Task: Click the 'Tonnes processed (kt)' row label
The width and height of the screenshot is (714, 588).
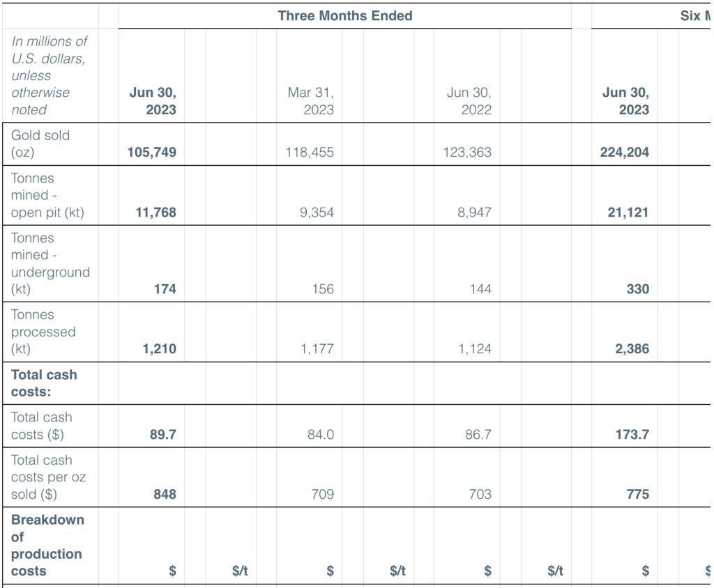Action: [x=43, y=332]
